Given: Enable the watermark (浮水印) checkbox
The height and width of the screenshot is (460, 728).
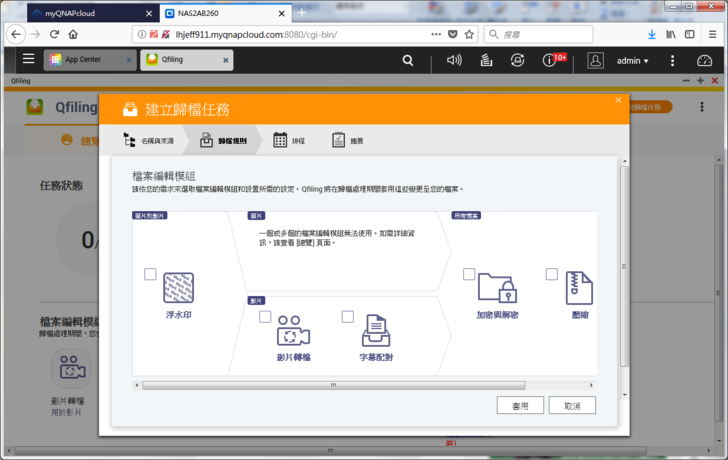Looking at the screenshot, I should [x=150, y=274].
